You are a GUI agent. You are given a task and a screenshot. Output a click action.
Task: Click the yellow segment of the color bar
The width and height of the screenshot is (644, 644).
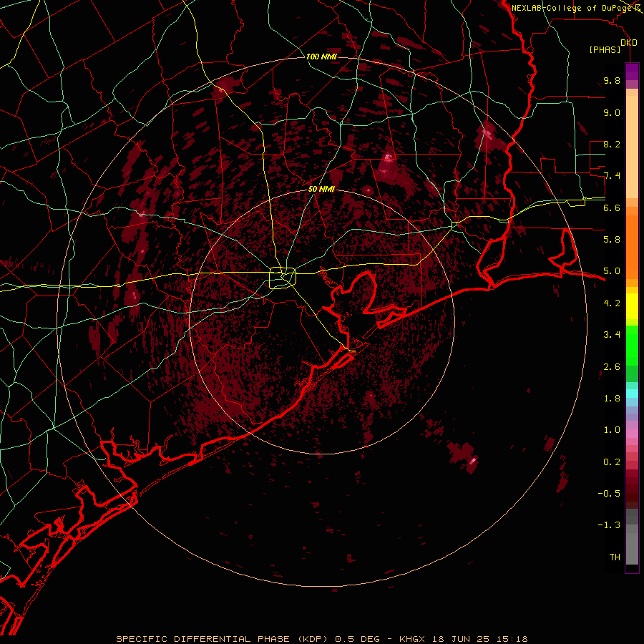point(632,306)
